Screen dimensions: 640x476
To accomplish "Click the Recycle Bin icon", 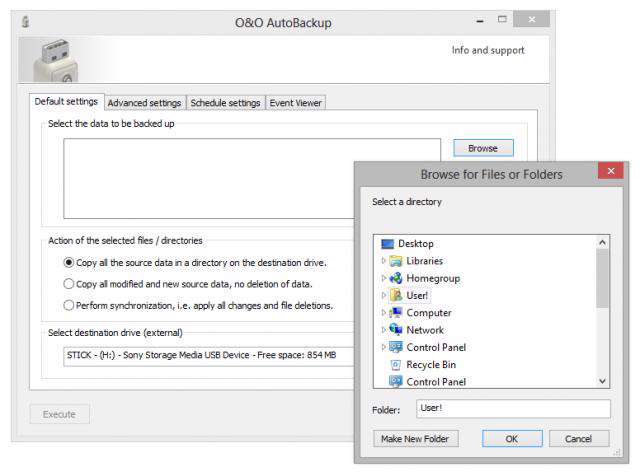I will (x=396, y=365).
